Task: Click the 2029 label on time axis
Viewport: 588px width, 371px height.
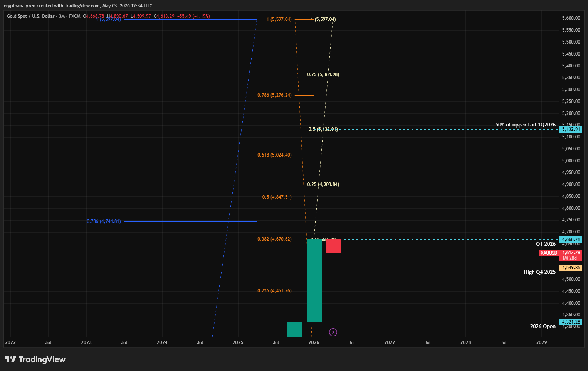Action: tap(541, 342)
